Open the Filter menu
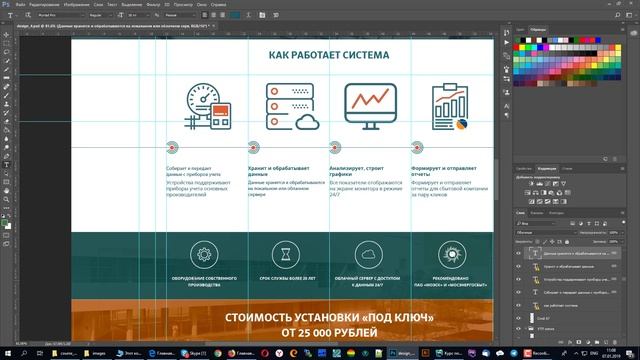This screenshot has height=360, width=640. [x=153, y=4]
